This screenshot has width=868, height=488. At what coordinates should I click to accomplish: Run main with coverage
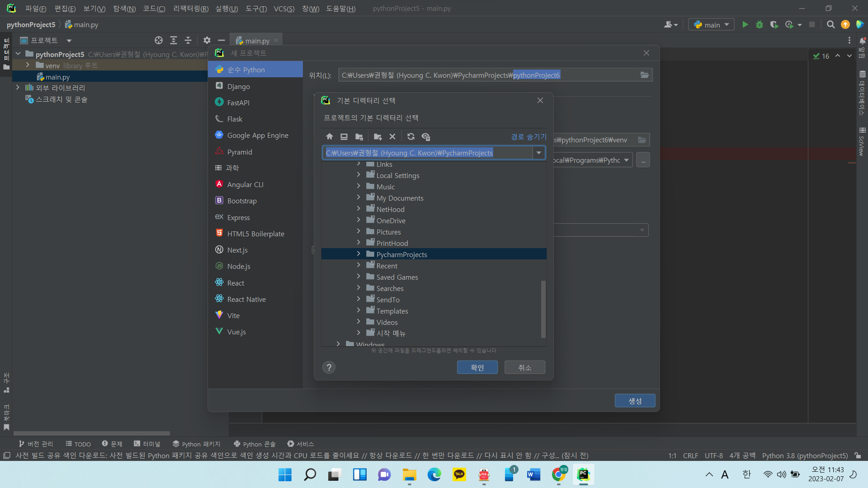tap(774, 24)
